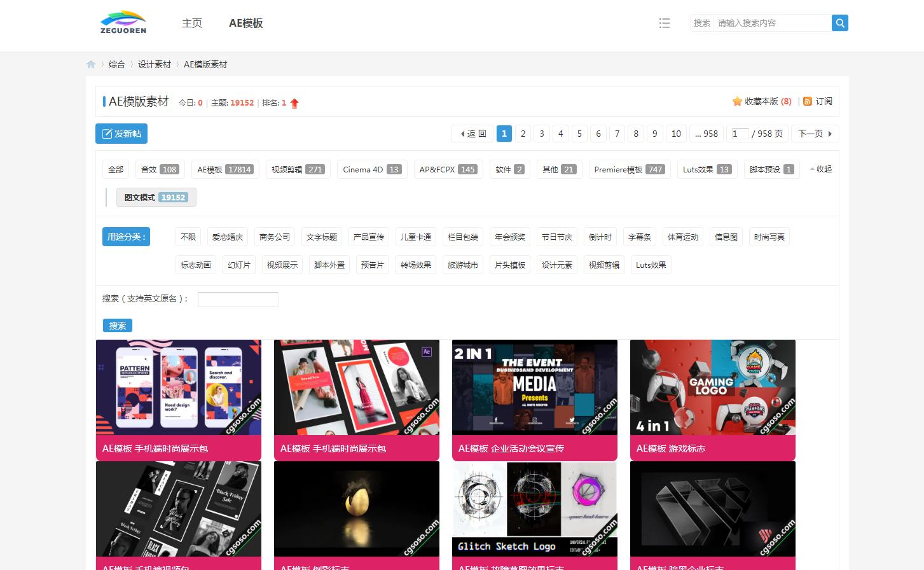The height and width of the screenshot is (570, 924).
Task: Enable the Luts效果 filter tag
Action: (707, 169)
